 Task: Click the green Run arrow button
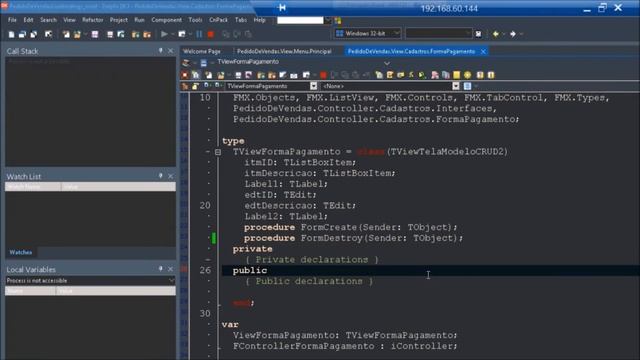tap(164, 34)
